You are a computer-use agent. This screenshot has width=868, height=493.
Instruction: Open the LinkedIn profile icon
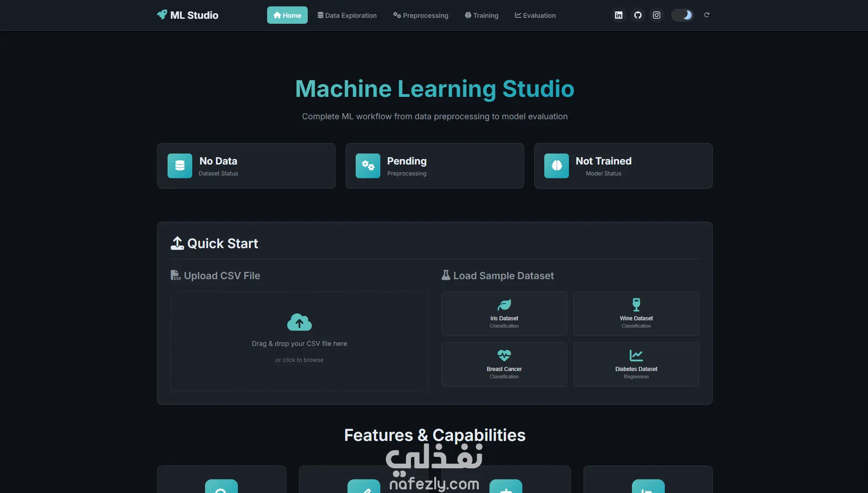[x=619, y=15]
